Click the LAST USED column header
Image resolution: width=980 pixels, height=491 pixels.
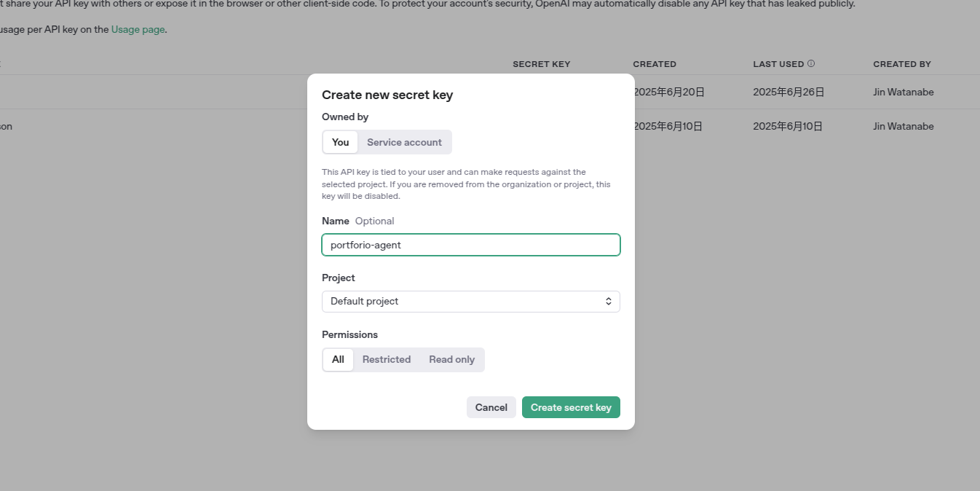(778, 63)
